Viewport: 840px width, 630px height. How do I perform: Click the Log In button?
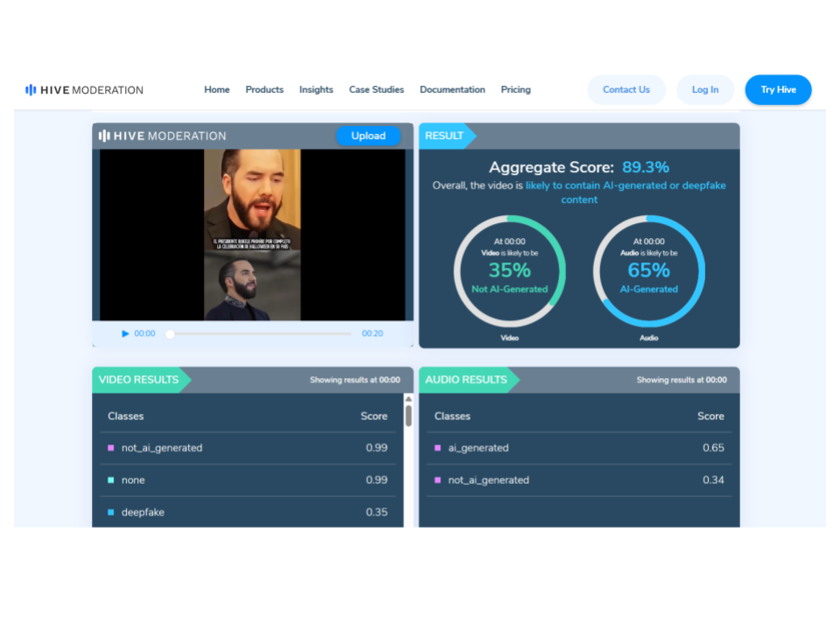[704, 90]
